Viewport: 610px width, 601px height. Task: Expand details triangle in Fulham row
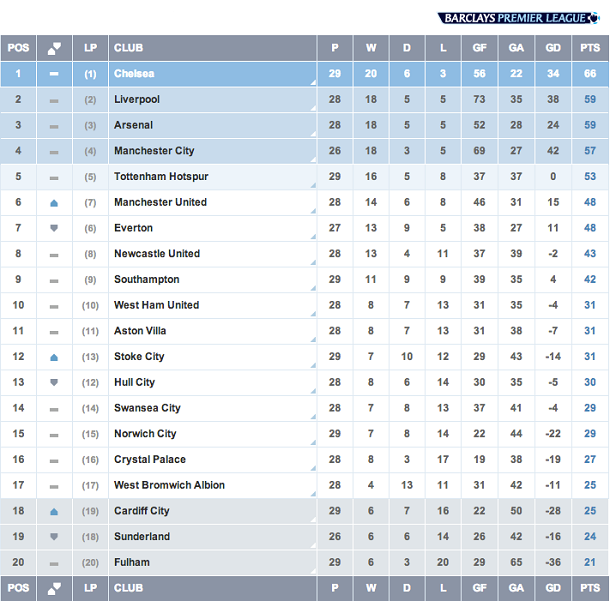(x=313, y=571)
